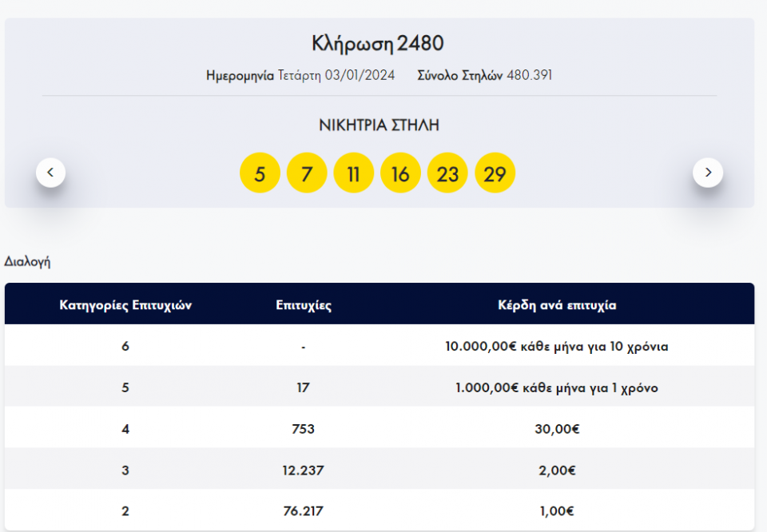
Task: Click the yellow ball numbered 23
Action: 447,173
